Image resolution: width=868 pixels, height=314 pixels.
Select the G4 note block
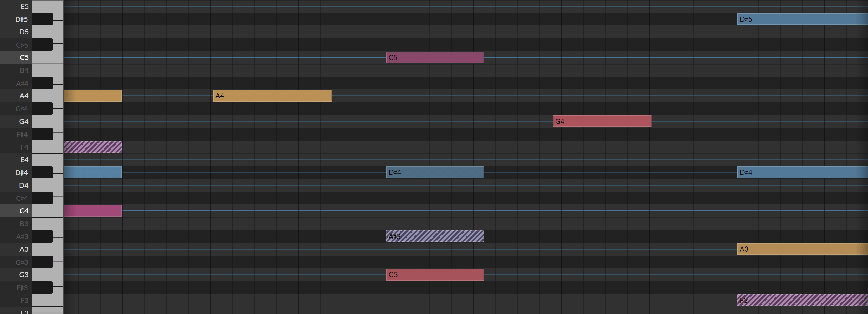click(602, 121)
